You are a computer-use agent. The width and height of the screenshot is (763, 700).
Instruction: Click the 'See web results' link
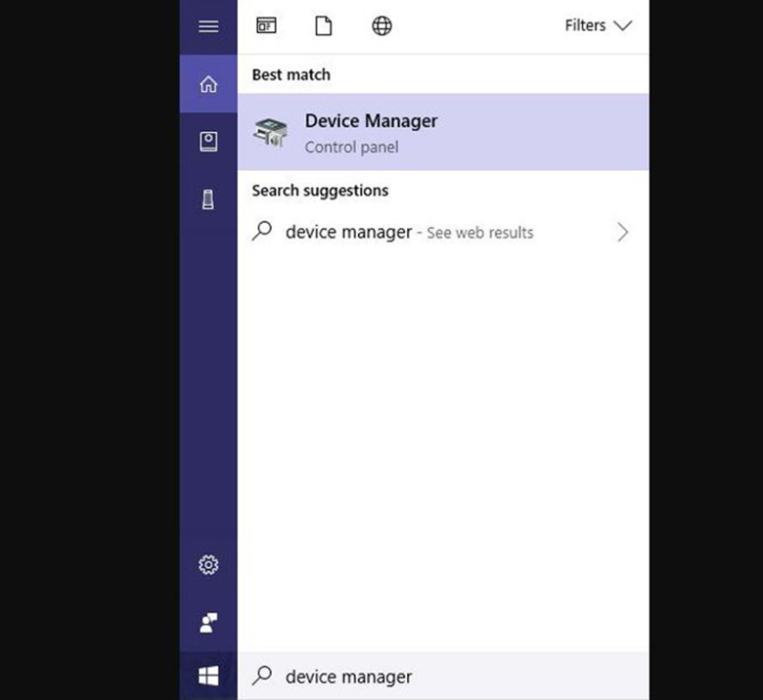click(x=479, y=234)
